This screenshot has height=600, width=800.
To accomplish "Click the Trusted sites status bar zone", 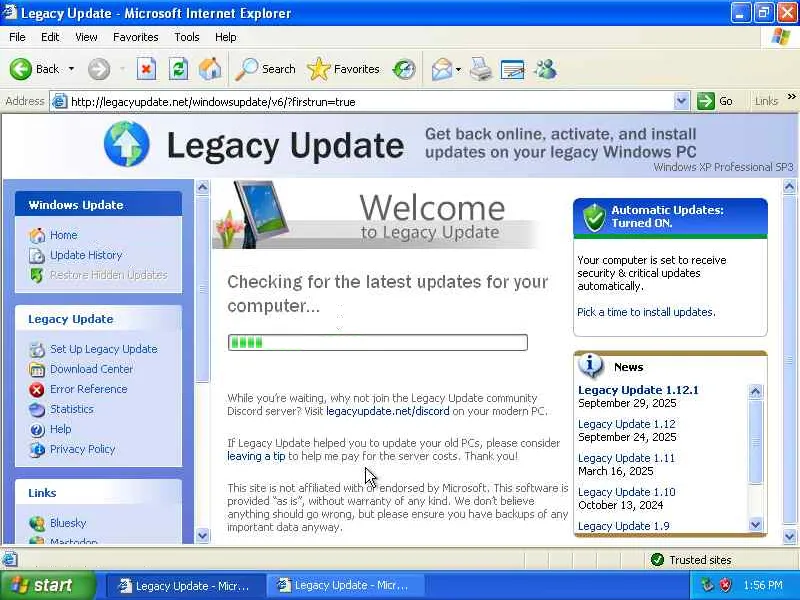I will [692, 560].
